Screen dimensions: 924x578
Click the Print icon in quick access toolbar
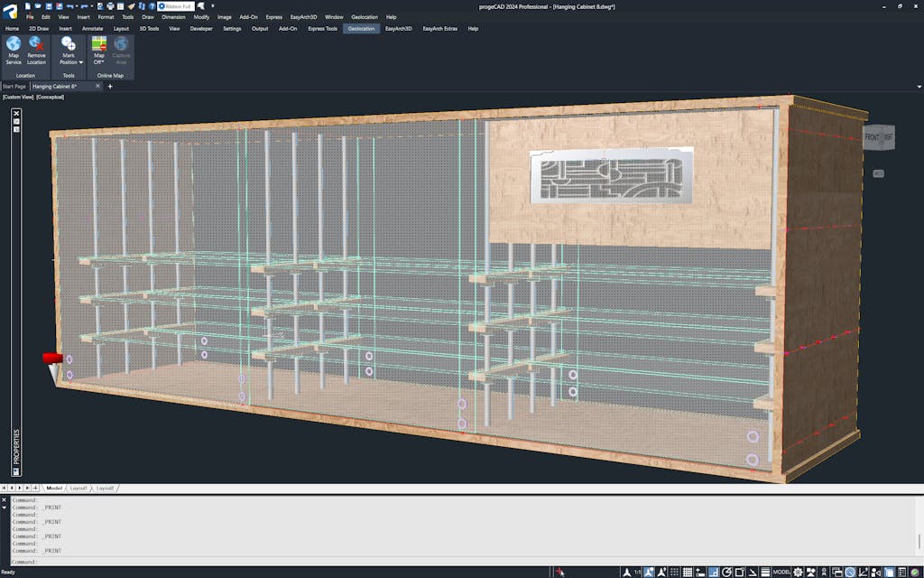(x=109, y=6)
